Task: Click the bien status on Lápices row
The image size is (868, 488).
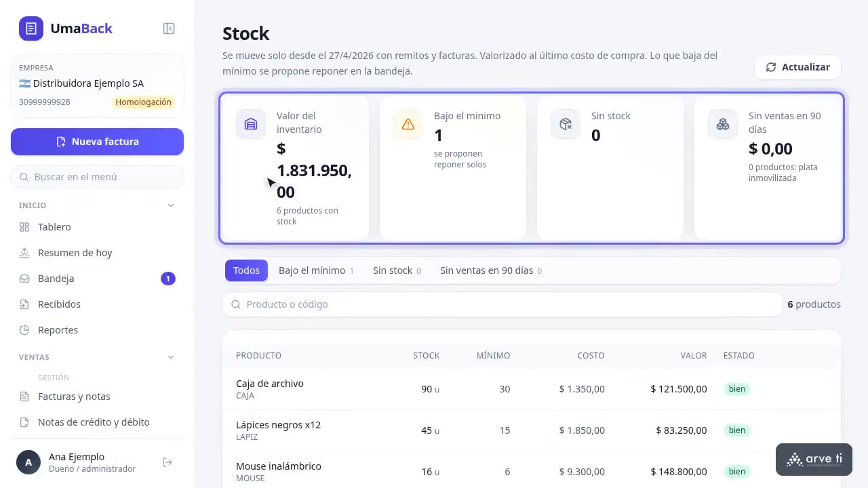Action: [x=737, y=430]
